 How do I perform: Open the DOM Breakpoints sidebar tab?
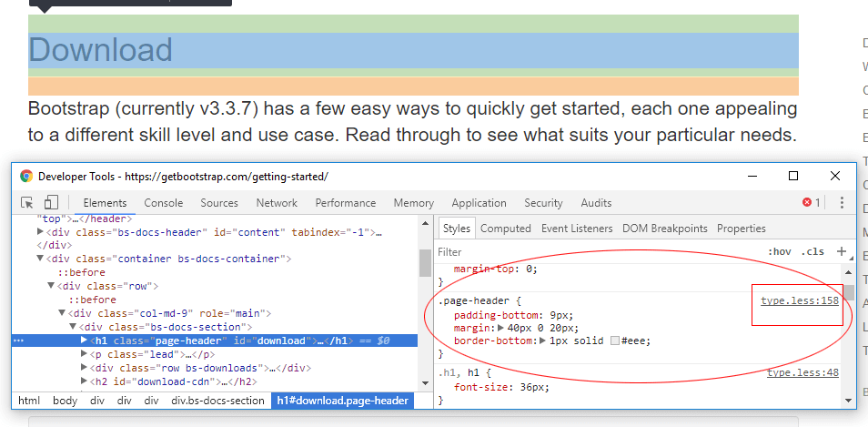click(665, 229)
